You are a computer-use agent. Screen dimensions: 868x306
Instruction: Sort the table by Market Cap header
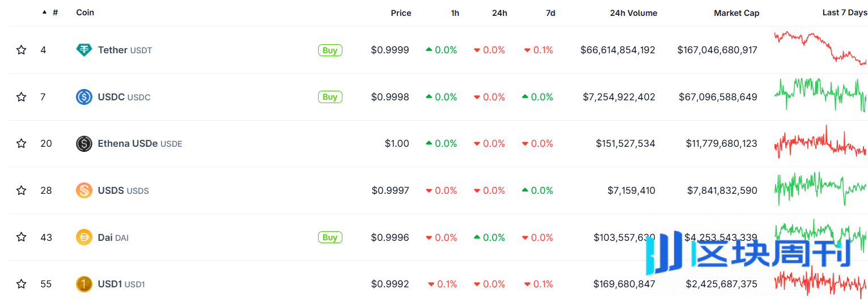[x=736, y=13]
